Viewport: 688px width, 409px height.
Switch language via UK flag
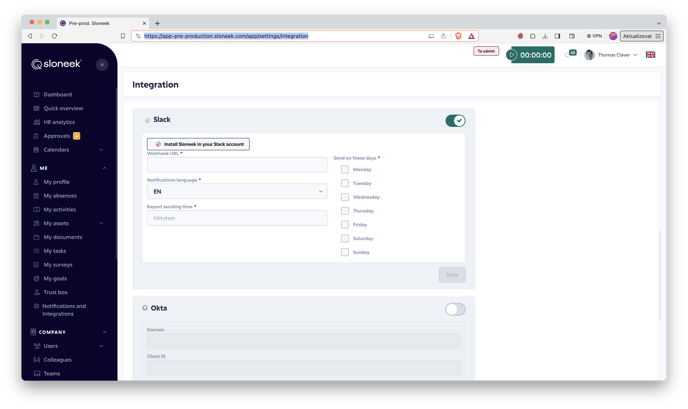[650, 55]
